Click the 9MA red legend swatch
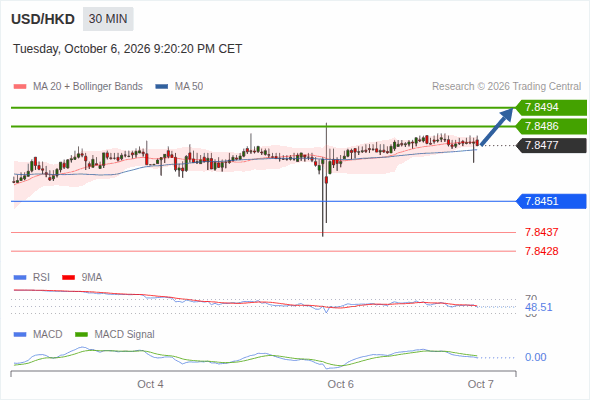 tap(68, 278)
